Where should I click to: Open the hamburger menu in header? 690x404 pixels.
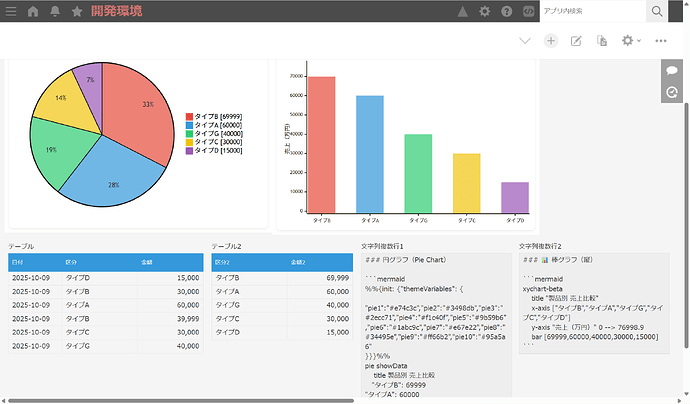pyautogui.click(x=10, y=11)
